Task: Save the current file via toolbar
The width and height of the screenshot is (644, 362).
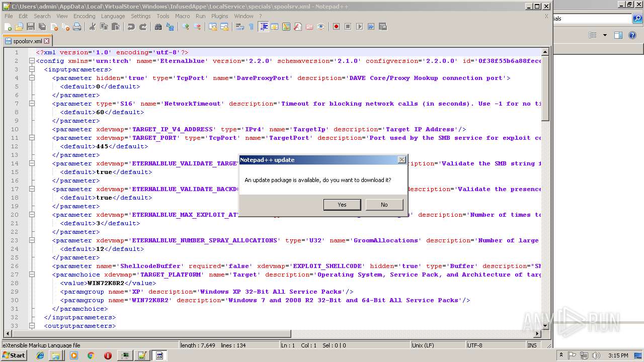Action: 31,27
